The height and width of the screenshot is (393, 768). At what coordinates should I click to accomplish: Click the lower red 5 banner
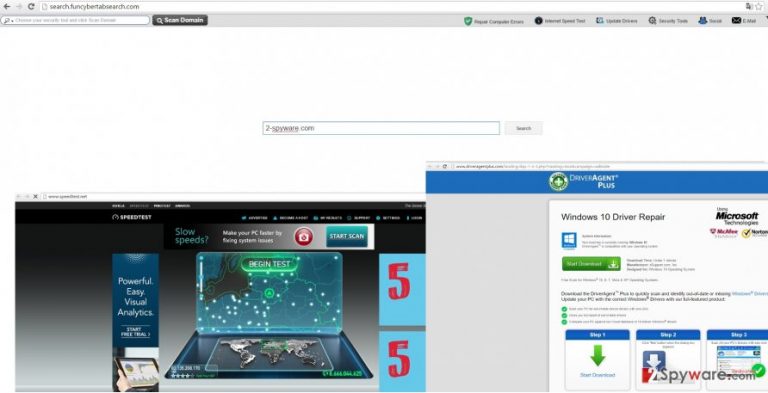tap(402, 362)
